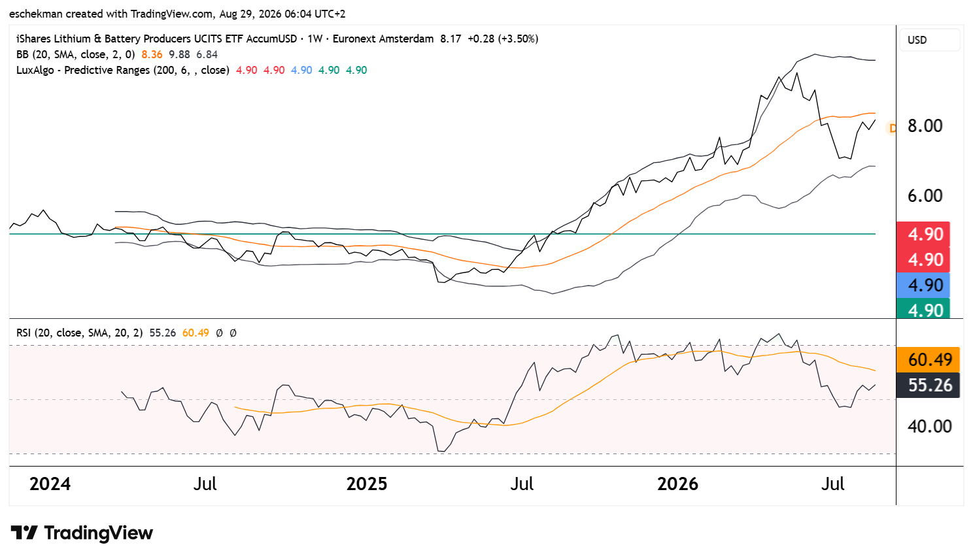Viewport: 973px width, 560px height.
Task: Click the 6.00 price axis label
Action: click(x=925, y=195)
